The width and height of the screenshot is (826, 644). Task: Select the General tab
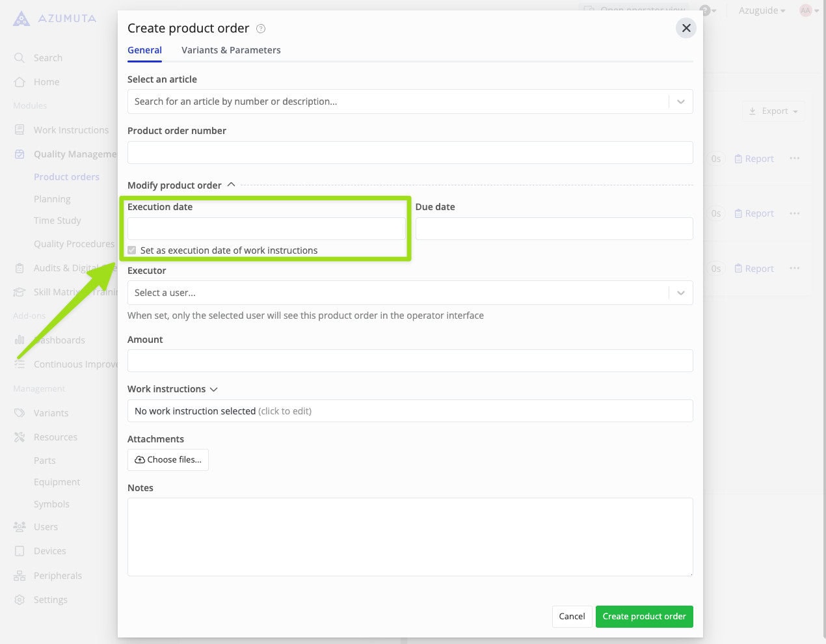click(144, 50)
